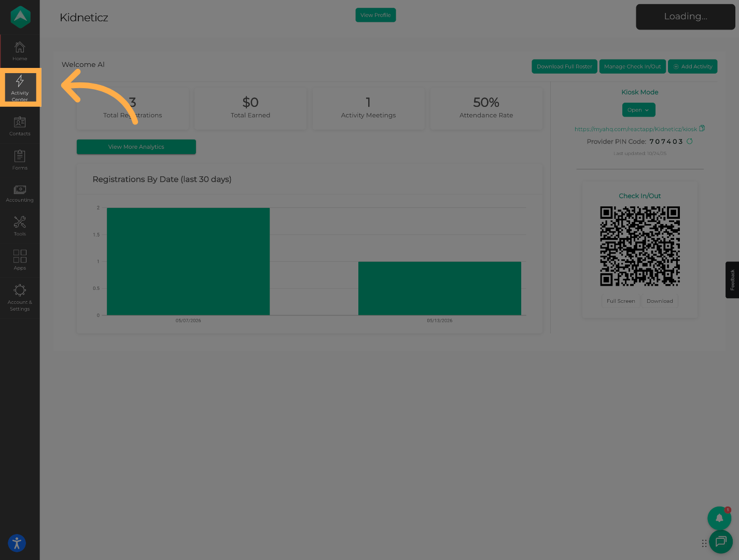This screenshot has height=560, width=739.
Task: Click the 05/07/2026 chart bar
Action: (188, 261)
